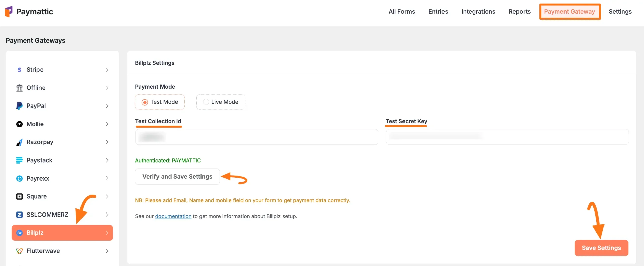Viewport: 644px width, 266px height.
Task: Click the PayPal icon in sidebar
Action: (19, 106)
